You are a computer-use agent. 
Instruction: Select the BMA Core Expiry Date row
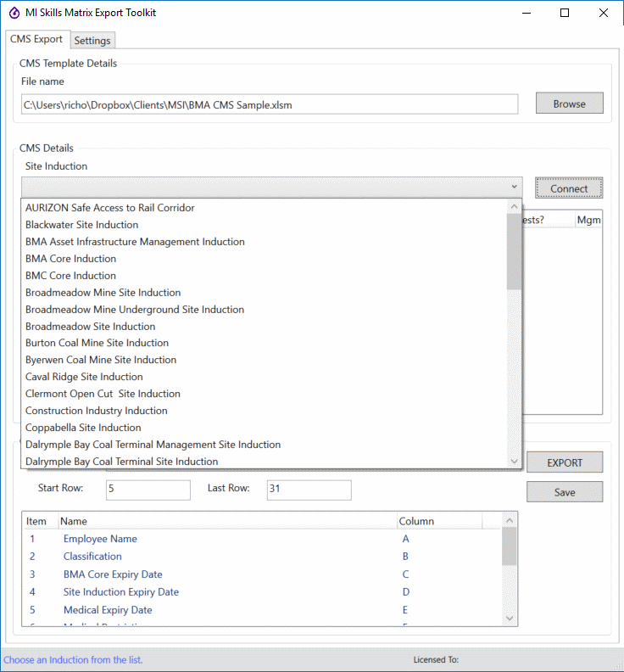click(262, 574)
